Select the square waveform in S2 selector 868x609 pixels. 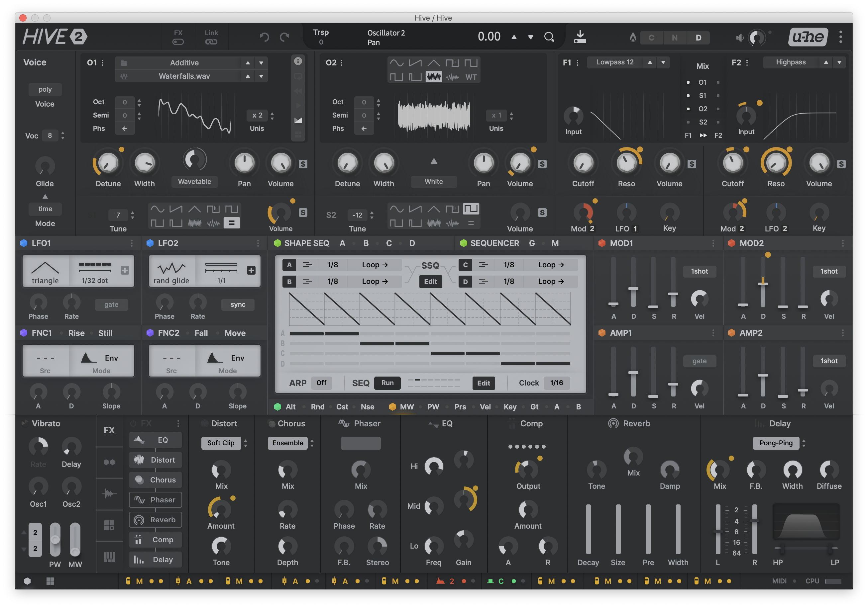pos(471,209)
